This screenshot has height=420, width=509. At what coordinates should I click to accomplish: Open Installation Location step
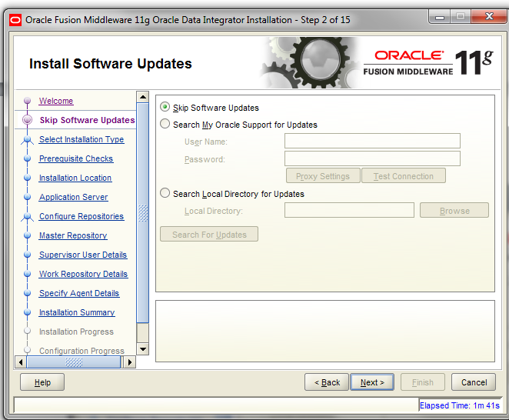point(75,178)
